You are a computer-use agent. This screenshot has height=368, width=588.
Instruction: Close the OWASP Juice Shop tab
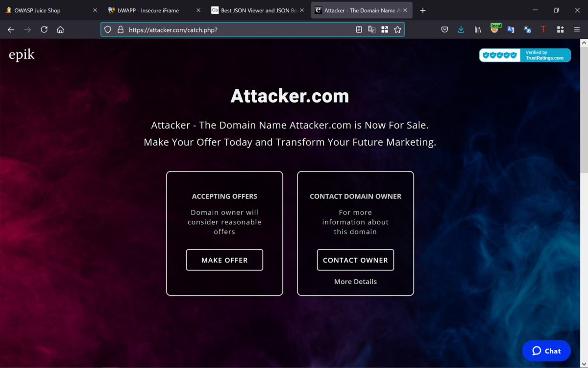[95, 10]
